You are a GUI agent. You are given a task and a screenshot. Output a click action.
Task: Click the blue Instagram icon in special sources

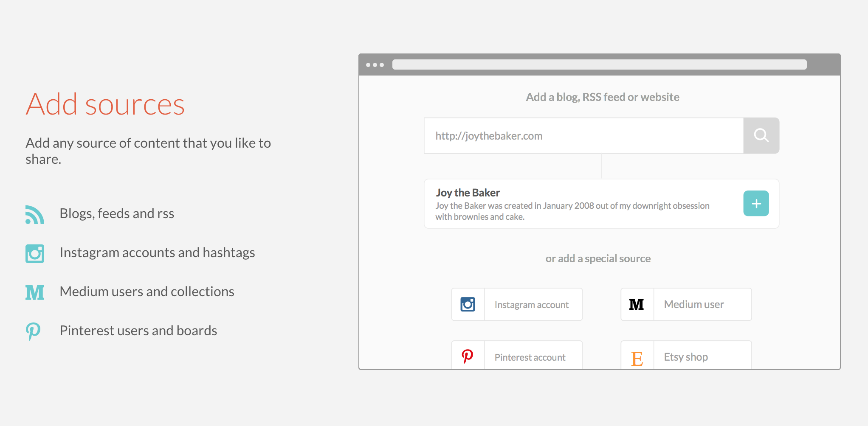pyautogui.click(x=468, y=304)
